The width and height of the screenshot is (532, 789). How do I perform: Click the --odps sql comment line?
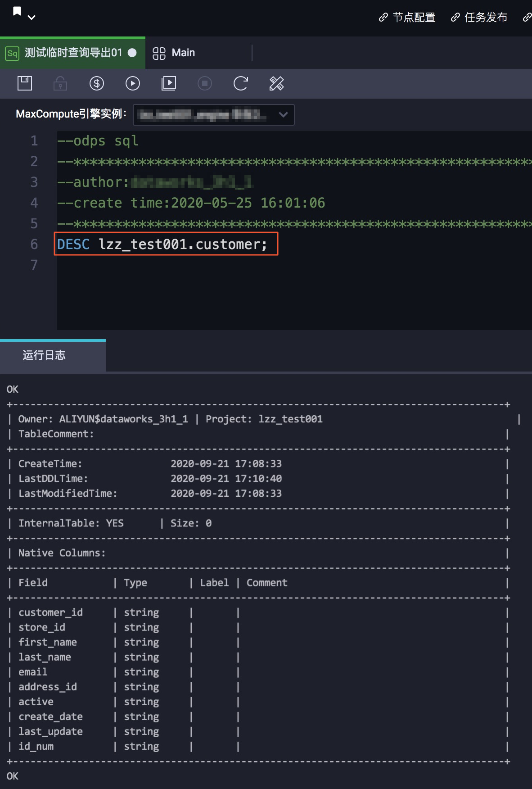pos(98,141)
